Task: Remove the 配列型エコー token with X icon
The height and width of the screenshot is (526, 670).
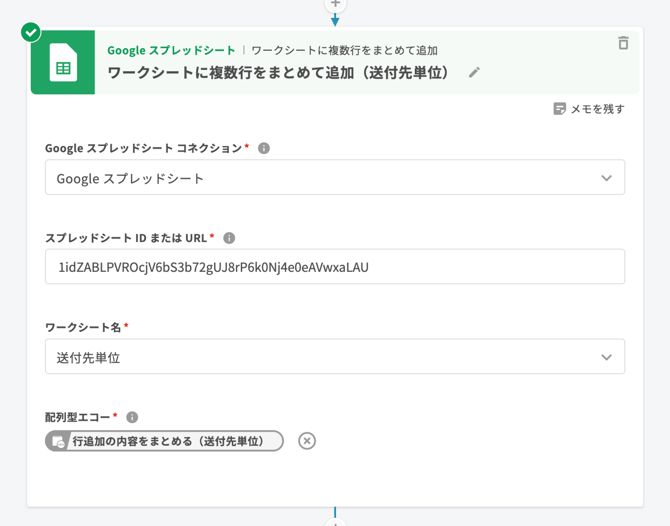Action: click(307, 441)
